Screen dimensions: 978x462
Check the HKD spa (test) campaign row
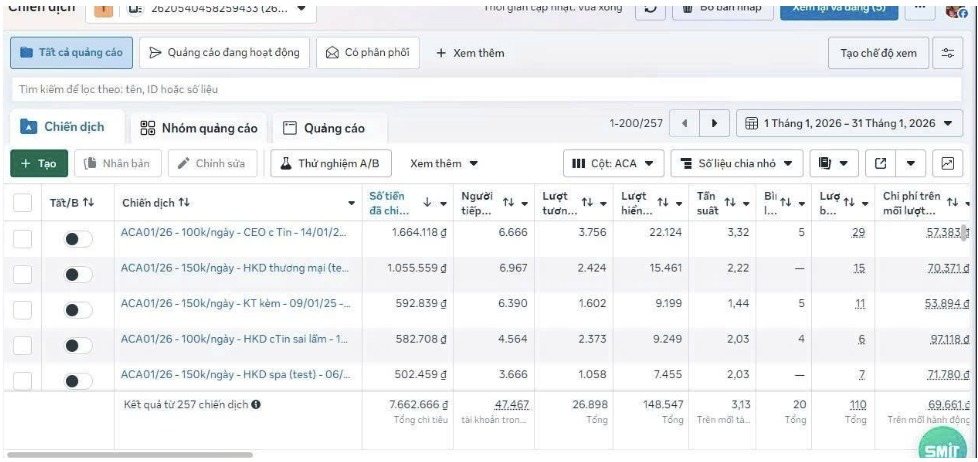(x=22, y=380)
